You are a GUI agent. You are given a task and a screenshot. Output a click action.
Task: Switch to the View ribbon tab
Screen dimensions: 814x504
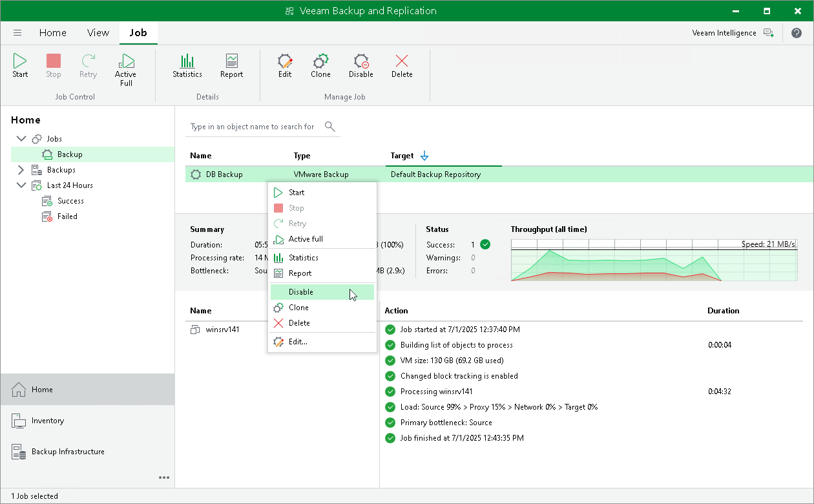click(x=98, y=33)
